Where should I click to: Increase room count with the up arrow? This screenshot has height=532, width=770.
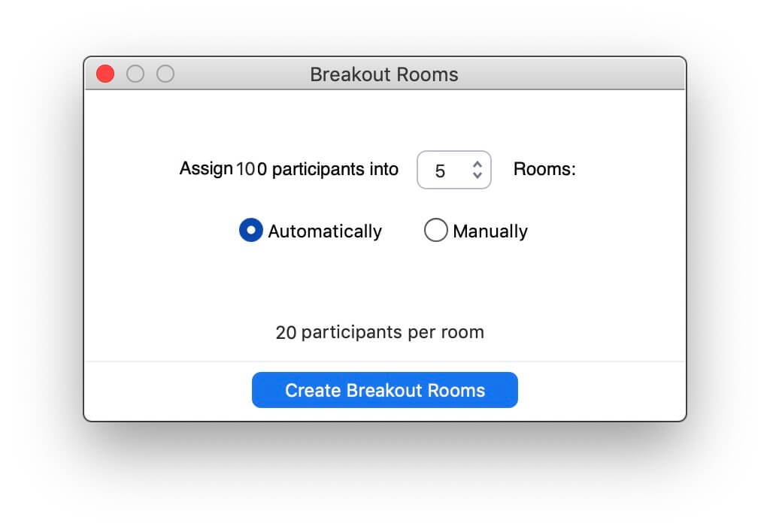tap(477, 165)
